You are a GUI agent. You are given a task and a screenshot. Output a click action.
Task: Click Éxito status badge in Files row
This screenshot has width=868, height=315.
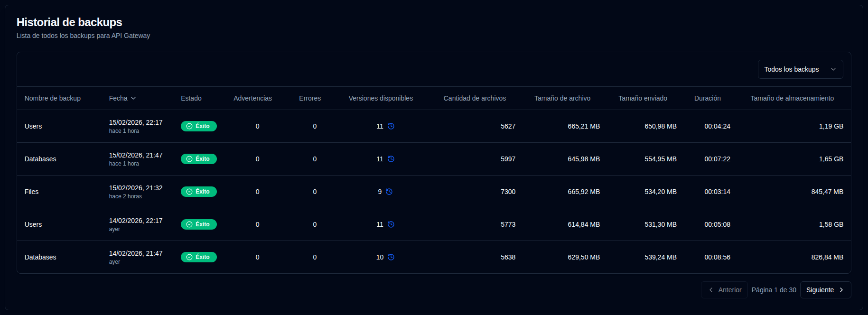198,192
